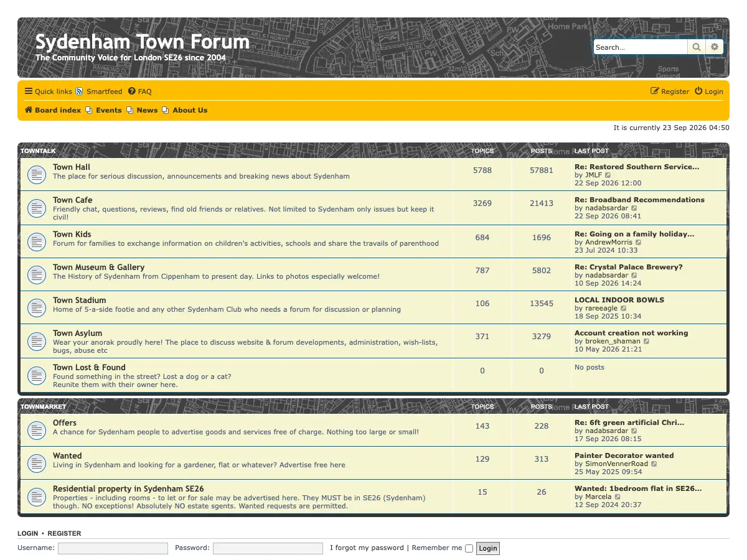Click I forgot my password link
Viewport: 747px width, 560px height.
tap(367, 548)
